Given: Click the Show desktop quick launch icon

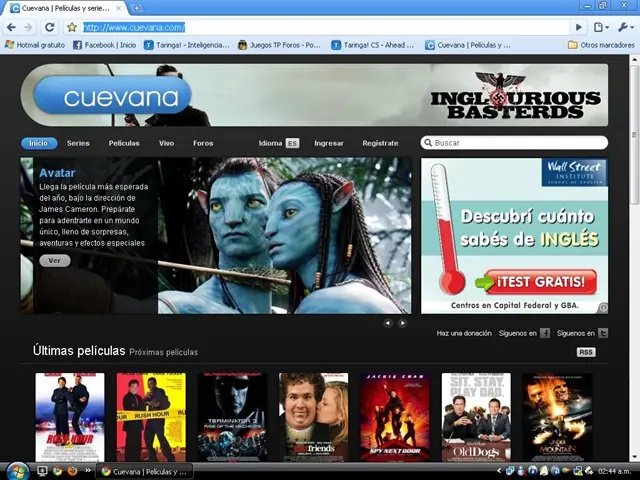Looking at the screenshot, I should click(42, 471).
